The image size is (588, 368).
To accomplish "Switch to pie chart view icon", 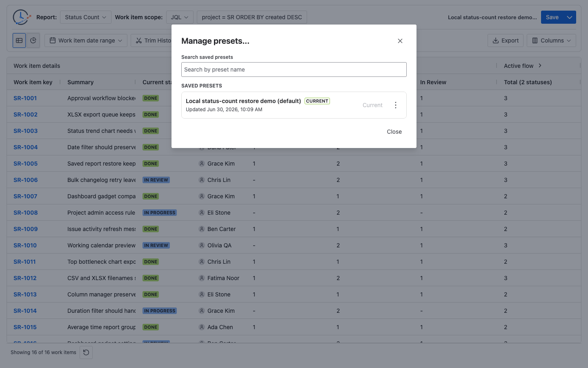I will pyautogui.click(x=33, y=40).
